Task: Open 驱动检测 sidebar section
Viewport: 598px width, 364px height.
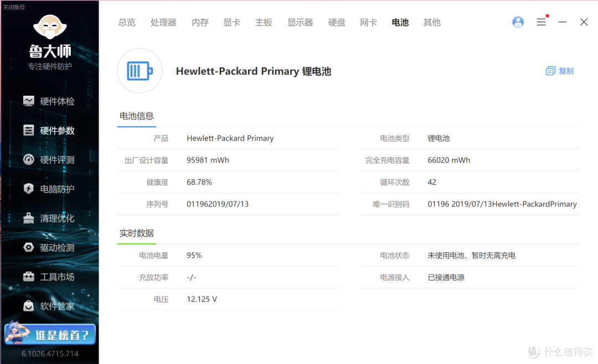Action: click(x=49, y=248)
